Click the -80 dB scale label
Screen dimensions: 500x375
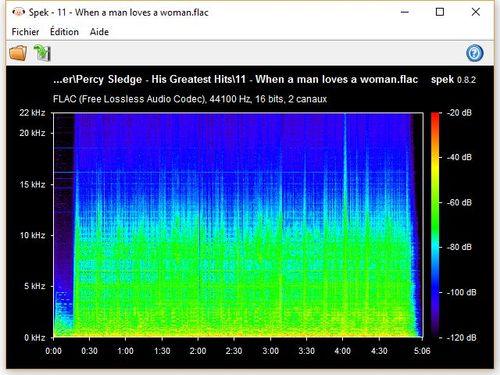tap(459, 247)
